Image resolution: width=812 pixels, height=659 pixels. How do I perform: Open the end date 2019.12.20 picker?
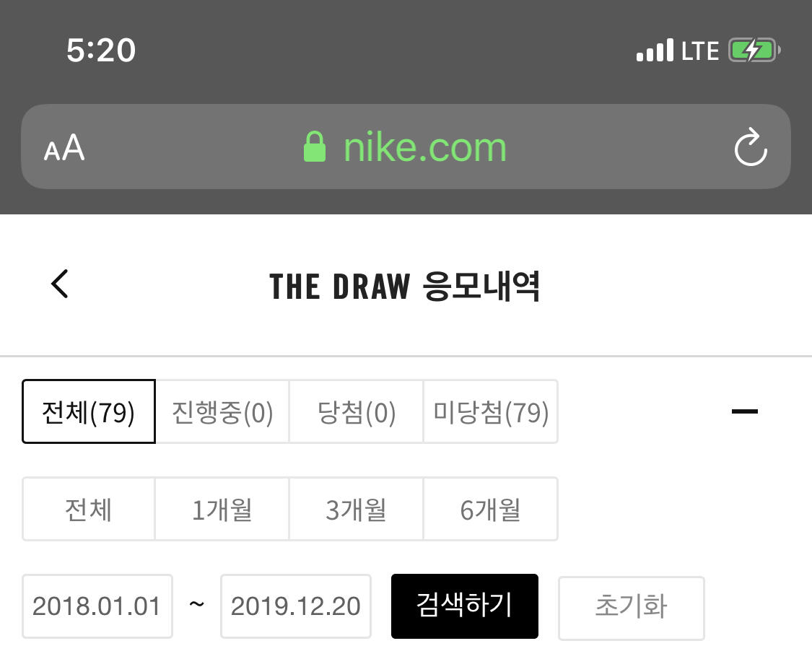pos(296,606)
